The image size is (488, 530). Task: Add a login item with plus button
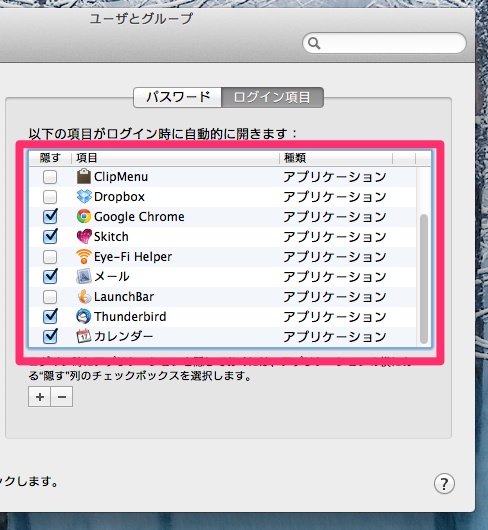40,397
